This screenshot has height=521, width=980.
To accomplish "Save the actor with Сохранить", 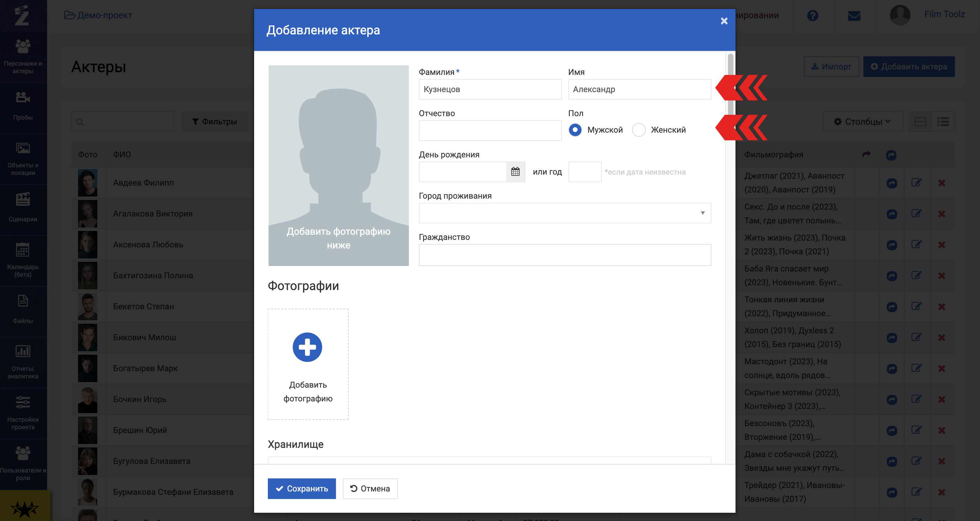I will tap(302, 488).
